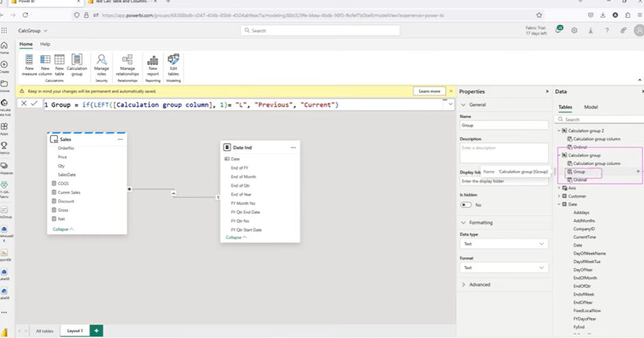The width and height of the screenshot is (644, 338).
Task: Open OneLake data hub in sidebar
Action: click(x=4, y=108)
